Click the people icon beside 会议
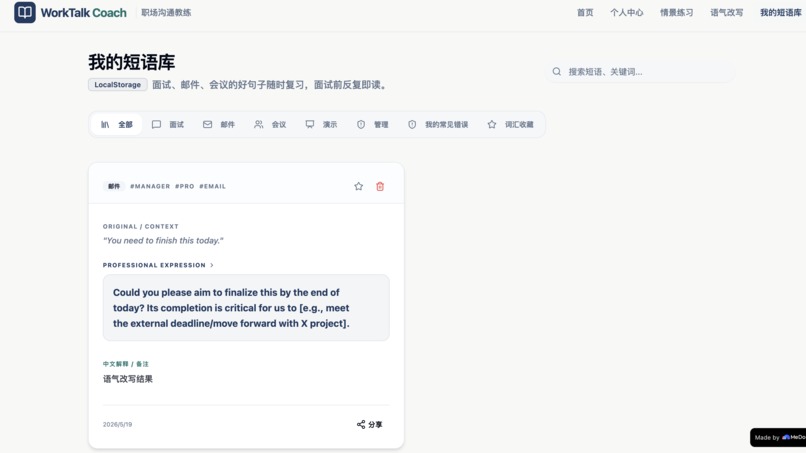Viewport: 806px width, 453px height. point(259,124)
